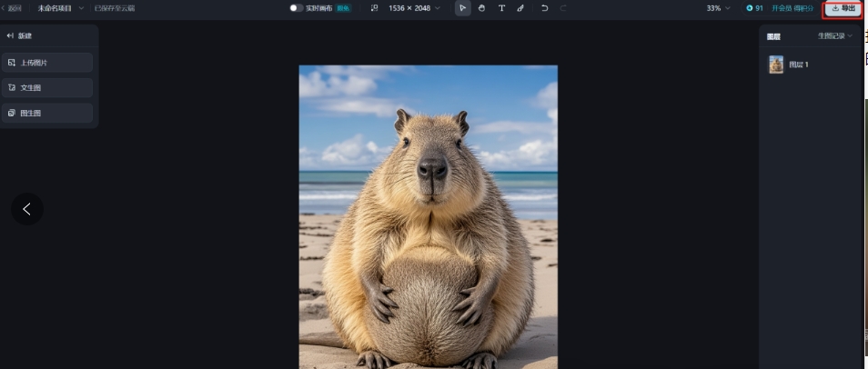868x369 pixels.
Task: Open the 未命名项目 project name dropdown
Action: point(60,8)
